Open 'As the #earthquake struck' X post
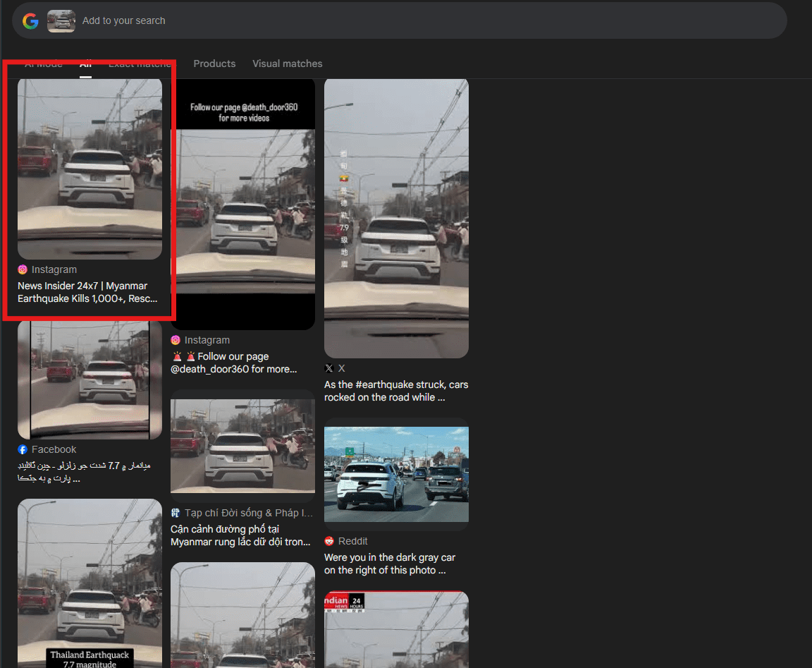The image size is (812, 668). click(x=395, y=391)
